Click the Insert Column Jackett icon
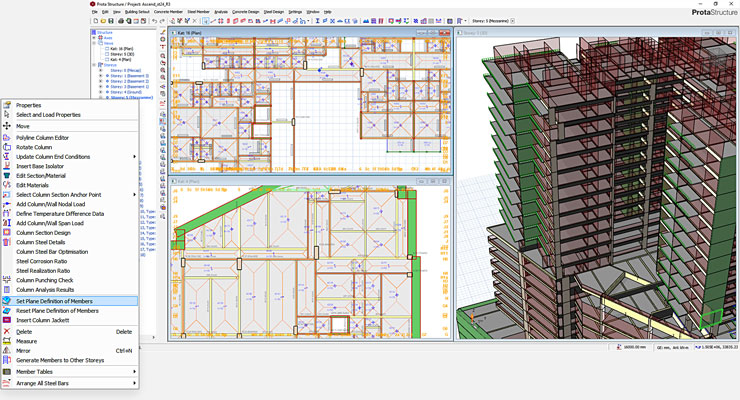Screen dimensions: 740x400 (7, 320)
